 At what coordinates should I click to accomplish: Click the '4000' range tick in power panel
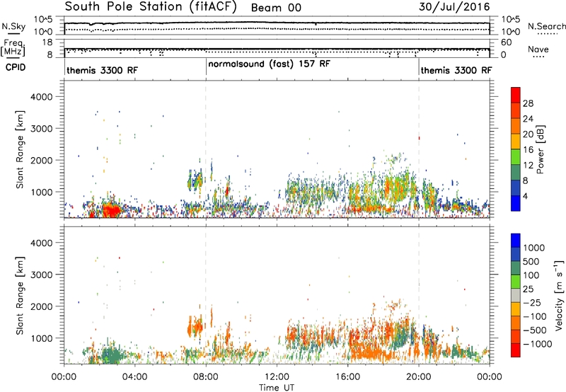point(42,97)
